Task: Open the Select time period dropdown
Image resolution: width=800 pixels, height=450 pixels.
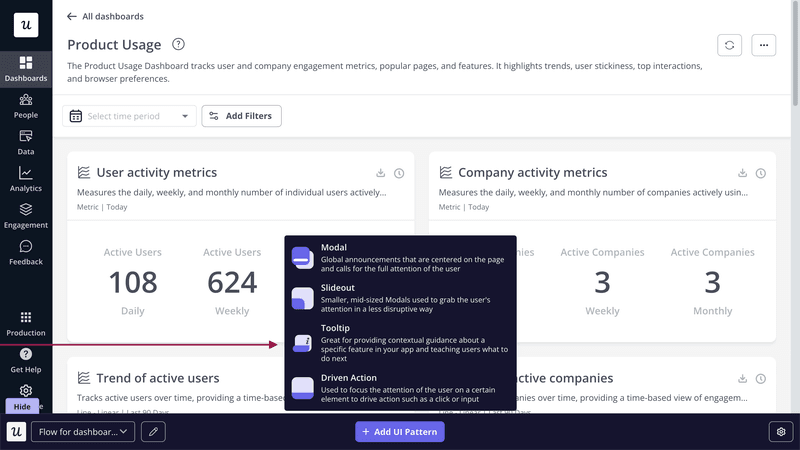Action: 129,116
